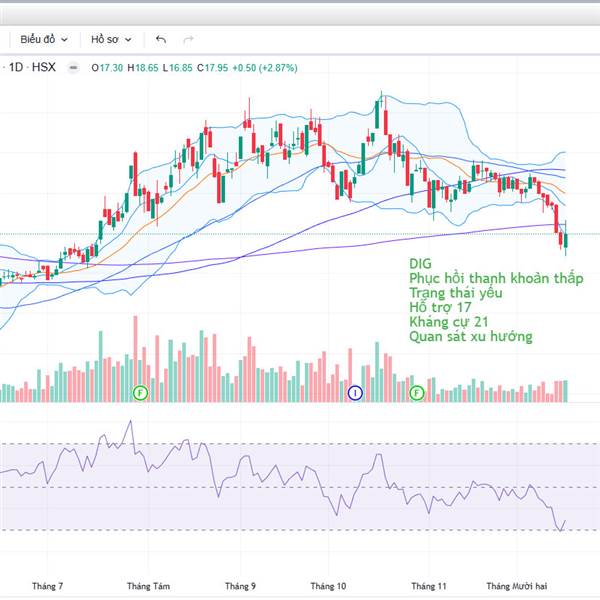Image resolution: width=600 pixels, height=600 pixels.
Task: Open the Hồ sơ dropdown menu
Action: point(111,39)
